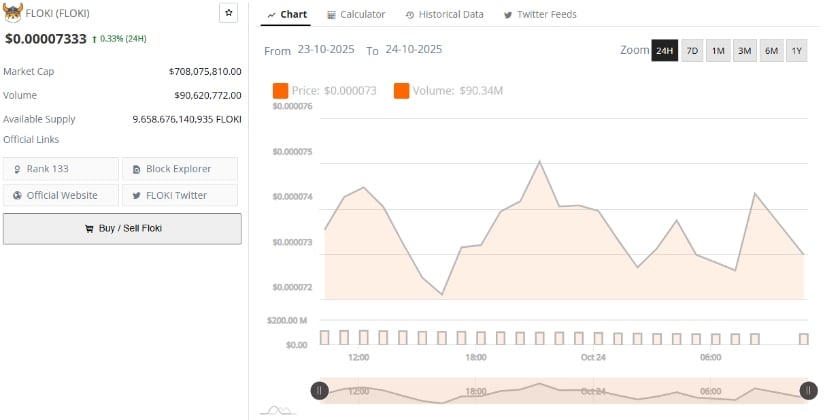Viewport: 825px width, 420px height.
Task: Choose the 1M zoom option
Action: (x=718, y=51)
